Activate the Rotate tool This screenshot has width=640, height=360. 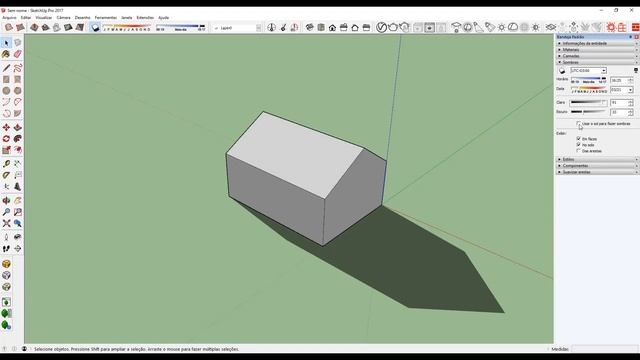point(6,139)
